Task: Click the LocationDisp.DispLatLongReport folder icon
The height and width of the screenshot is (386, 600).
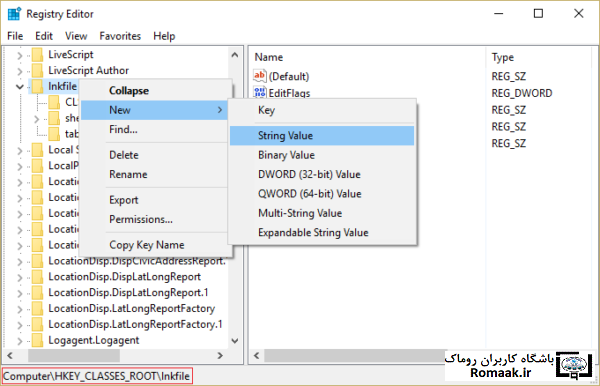Action: click(x=38, y=277)
